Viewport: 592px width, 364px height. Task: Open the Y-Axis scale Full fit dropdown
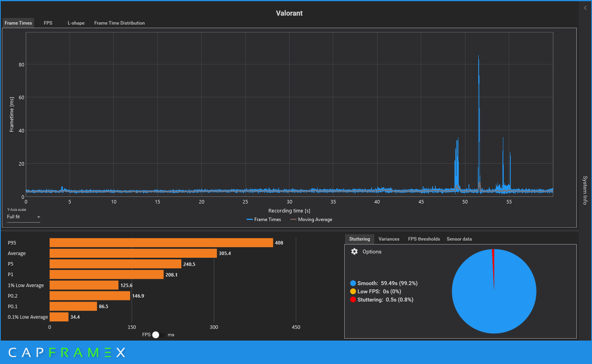pyautogui.click(x=23, y=217)
